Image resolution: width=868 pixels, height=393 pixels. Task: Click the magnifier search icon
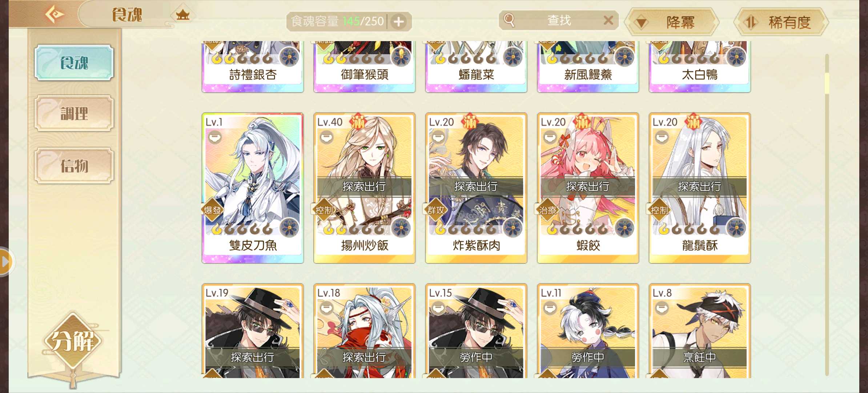click(x=509, y=20)
